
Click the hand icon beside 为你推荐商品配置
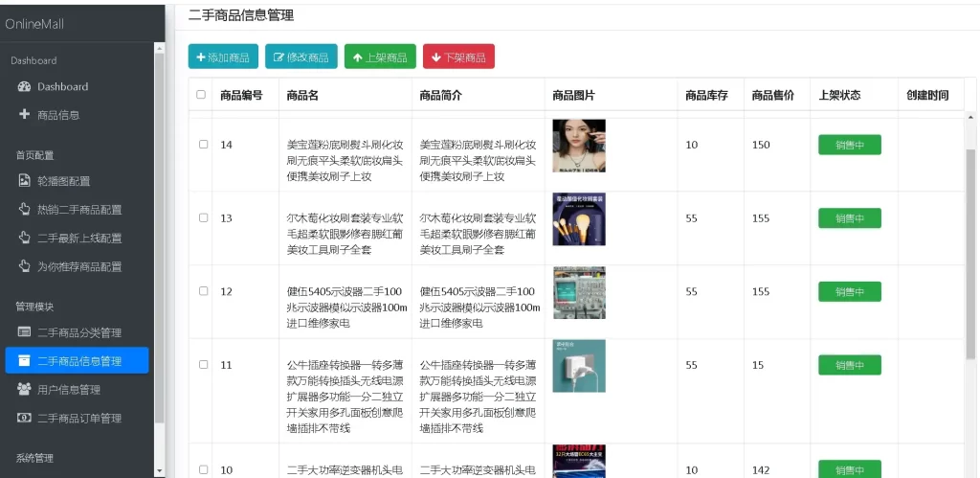click(24, 266)
